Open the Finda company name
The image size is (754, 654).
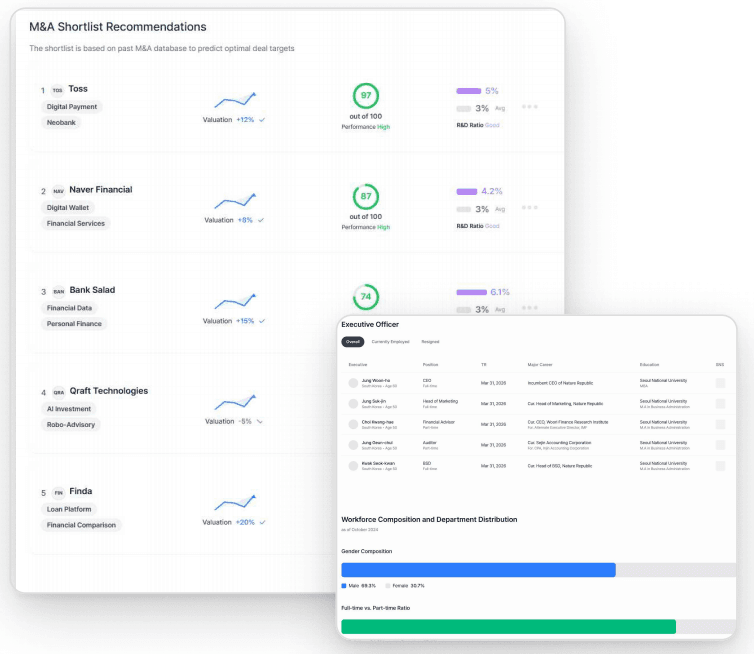81,491
